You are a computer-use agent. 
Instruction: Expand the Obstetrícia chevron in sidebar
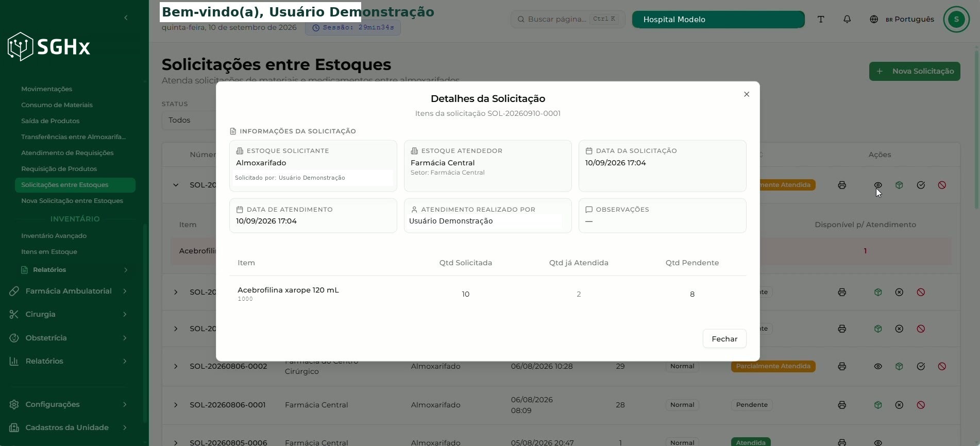pyautogui.click(x=125, y=338)
